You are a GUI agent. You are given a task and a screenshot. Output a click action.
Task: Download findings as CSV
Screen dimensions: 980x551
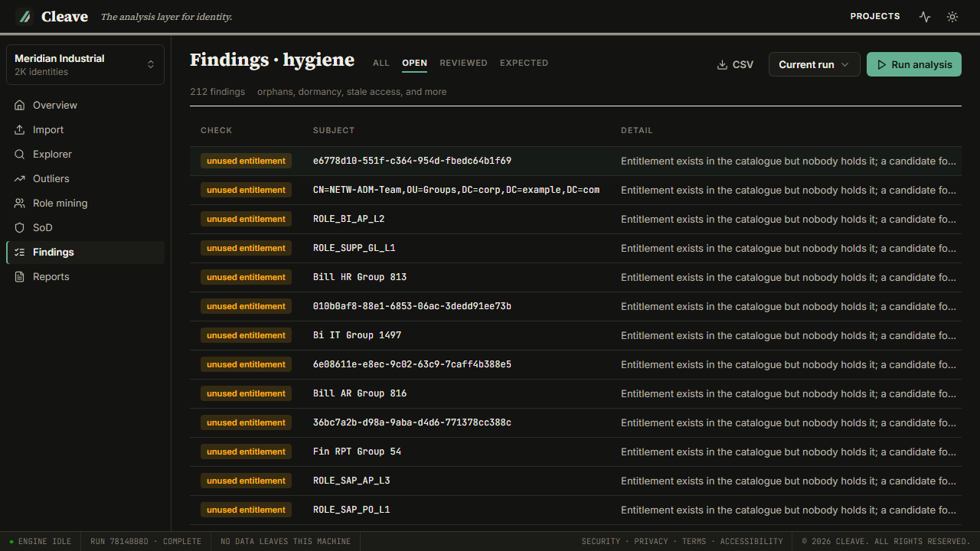[x=735, y=65]
